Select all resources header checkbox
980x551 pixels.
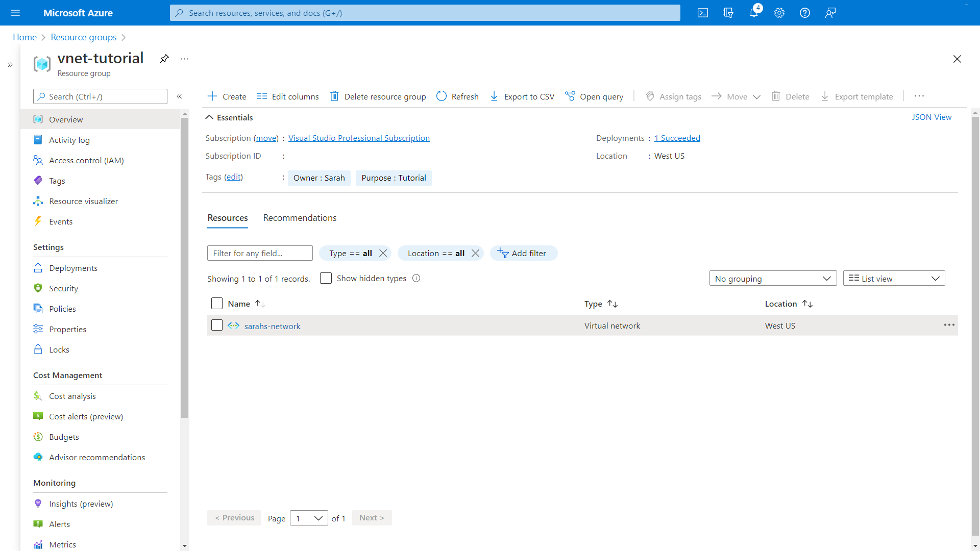pos(217,303)
